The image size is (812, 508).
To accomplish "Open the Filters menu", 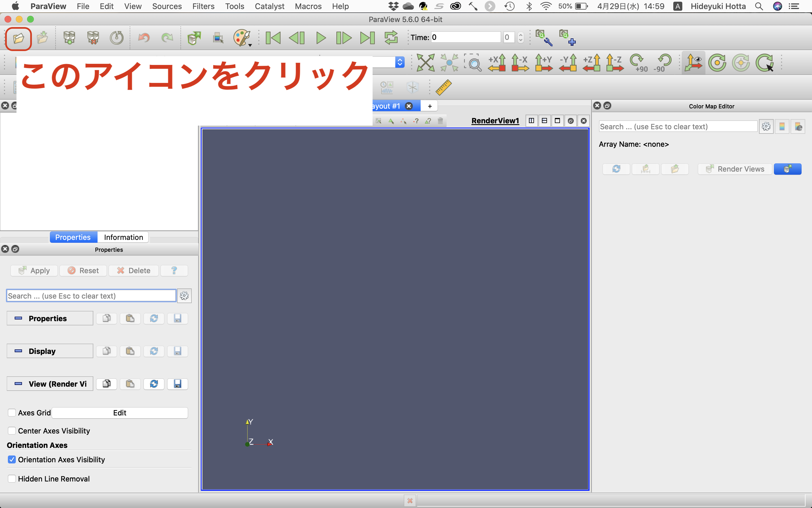I will pyautogui.click(x=203, y=6).
